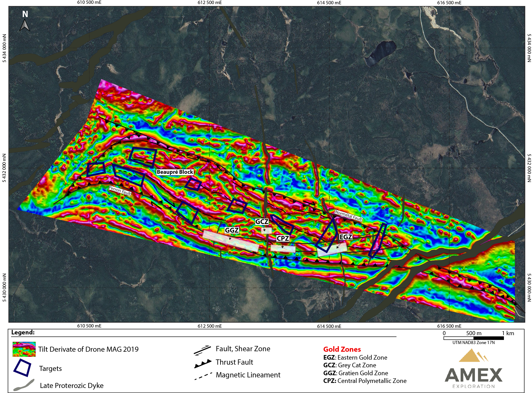Click the right 5 430 000 mN label

529,287
